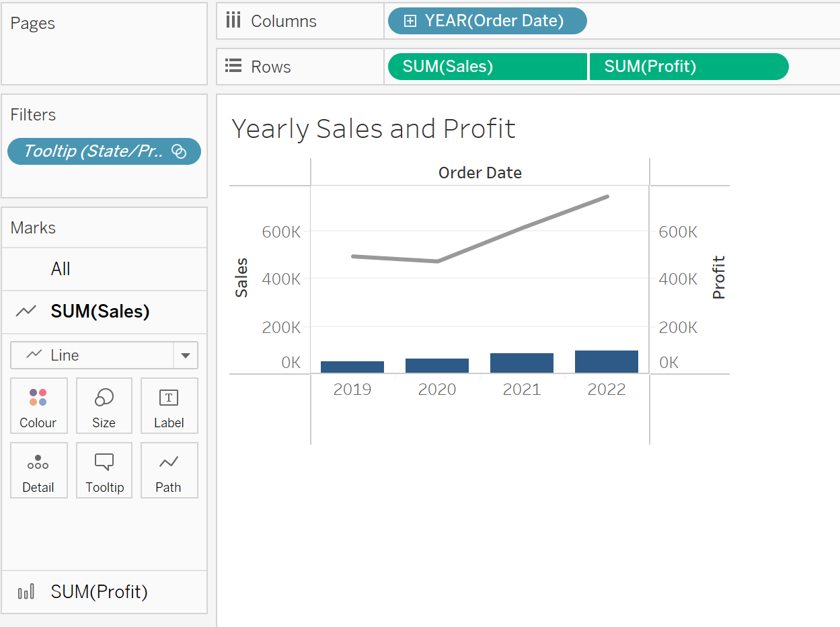Viewport: 840px width, 627px height.
Task: Open the Colour marks card
Action: pyautogui.click(x=38, y=406)
